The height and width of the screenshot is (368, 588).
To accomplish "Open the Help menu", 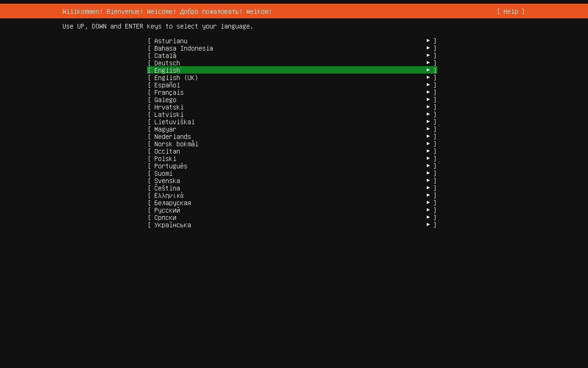I will click(510, 11).
